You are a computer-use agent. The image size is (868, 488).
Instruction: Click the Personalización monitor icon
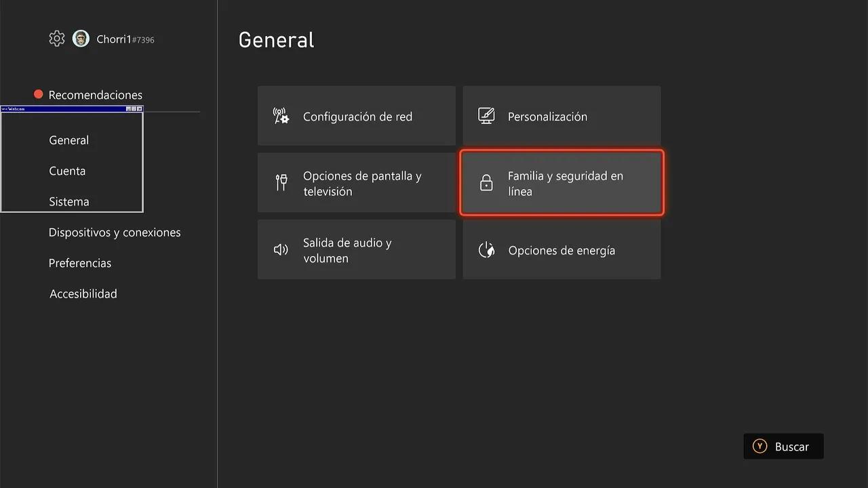486,116
